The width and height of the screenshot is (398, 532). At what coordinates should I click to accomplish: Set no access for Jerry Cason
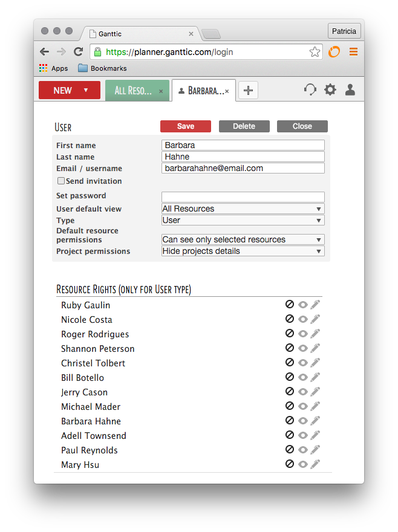pos(289,392)
